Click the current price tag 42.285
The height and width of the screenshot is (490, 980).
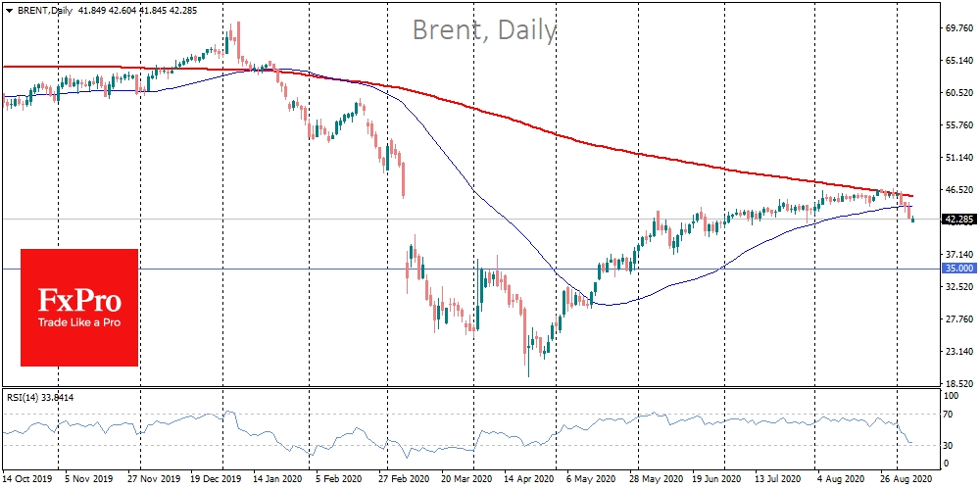coord(959,219)
